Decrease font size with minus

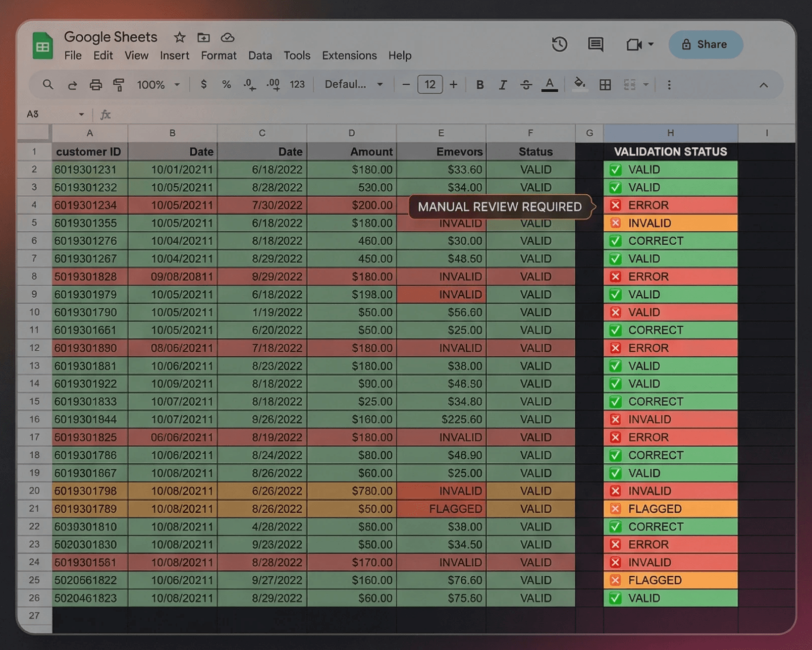click(x=406, y=84)
